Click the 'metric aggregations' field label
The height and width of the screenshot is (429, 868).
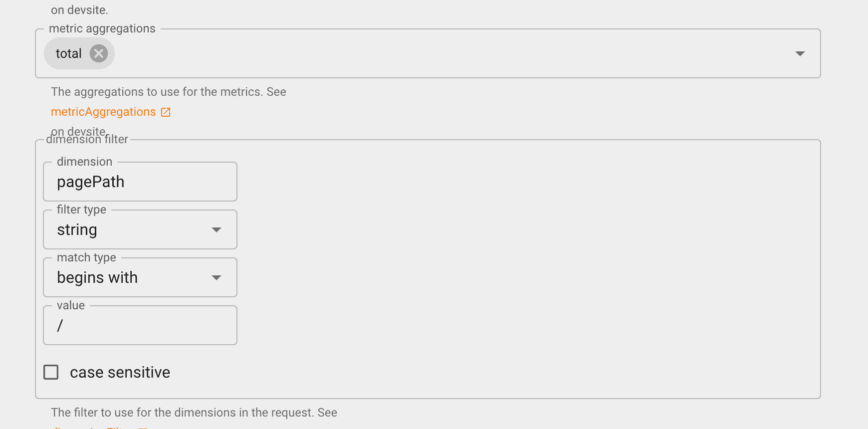pyautogui.click(x=102, y=29)
